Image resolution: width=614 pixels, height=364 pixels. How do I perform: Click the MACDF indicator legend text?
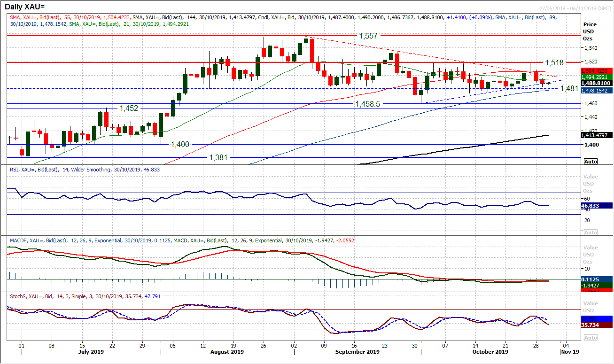click(182, 240)
